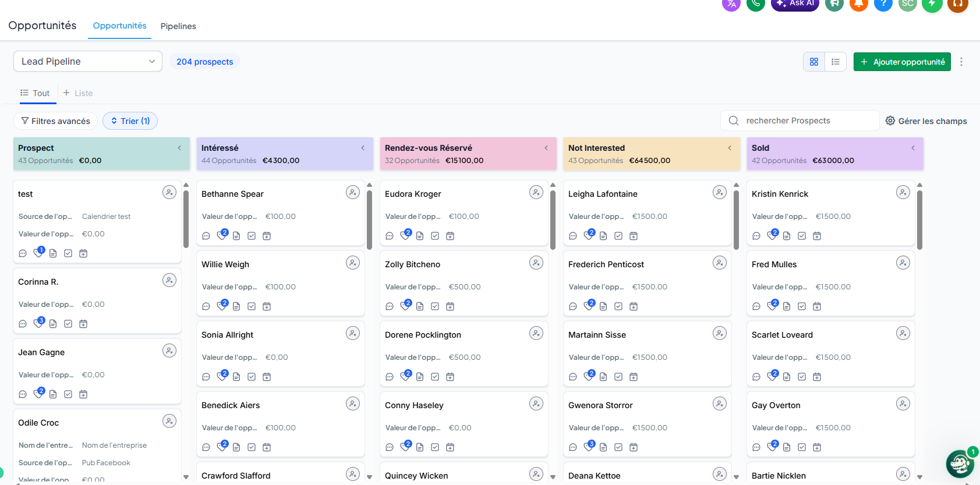Open tasks checkbox icon on Martainn Sisse card
The image size is (980, 485).
(618, 377)
